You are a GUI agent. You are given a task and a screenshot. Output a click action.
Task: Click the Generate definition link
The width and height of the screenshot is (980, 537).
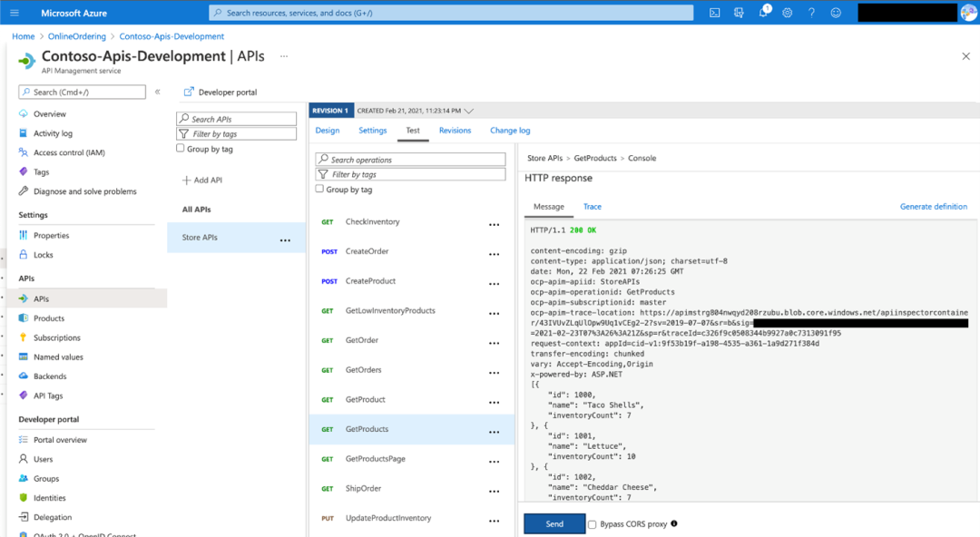coord(933,206)
